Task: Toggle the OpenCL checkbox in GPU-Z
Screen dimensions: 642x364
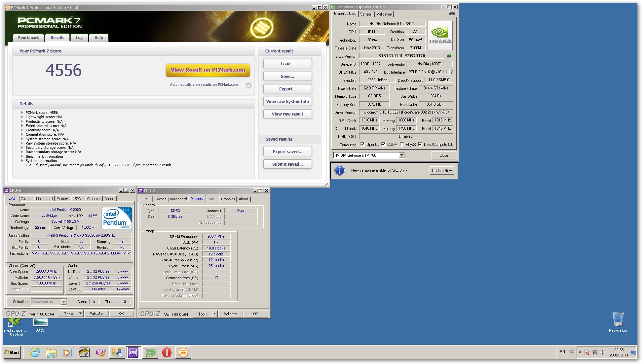Action: tap(362, 144)
